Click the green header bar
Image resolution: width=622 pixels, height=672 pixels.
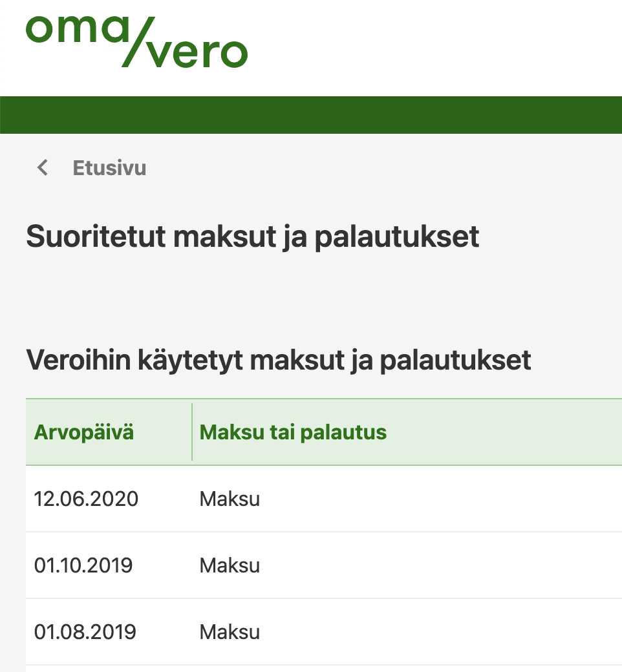[x=310, y=114]
